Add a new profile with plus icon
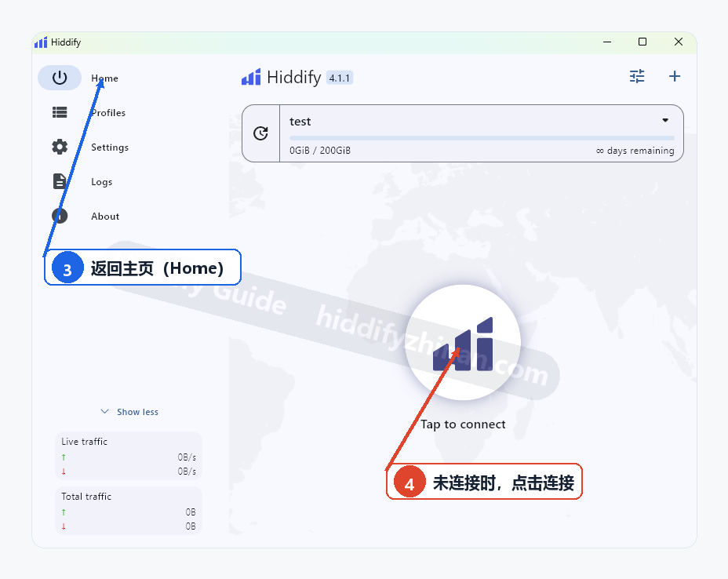The image size is (728, 579). [x=675, y=76]
